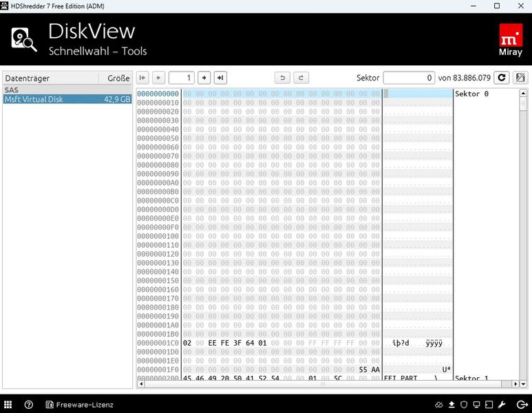
Task: Click the view mode icon beside refresh
Action: [520, 78]
